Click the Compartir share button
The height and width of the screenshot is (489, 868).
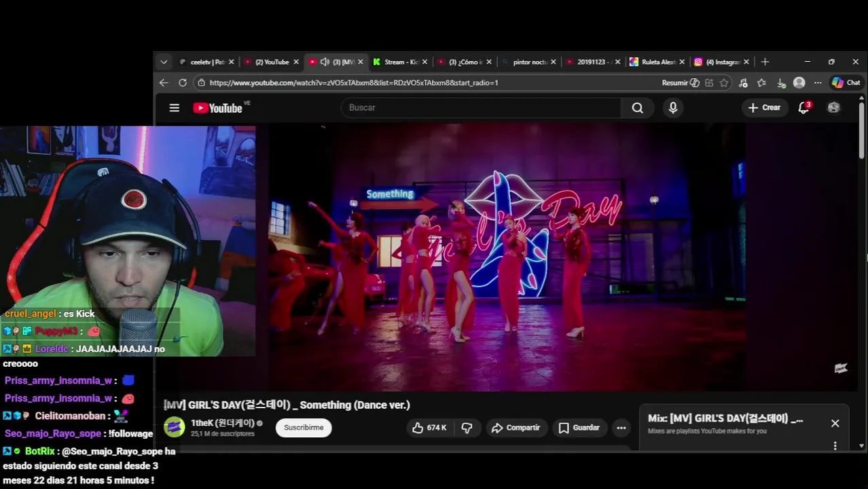pyautogui.click(x=516, y=428)
